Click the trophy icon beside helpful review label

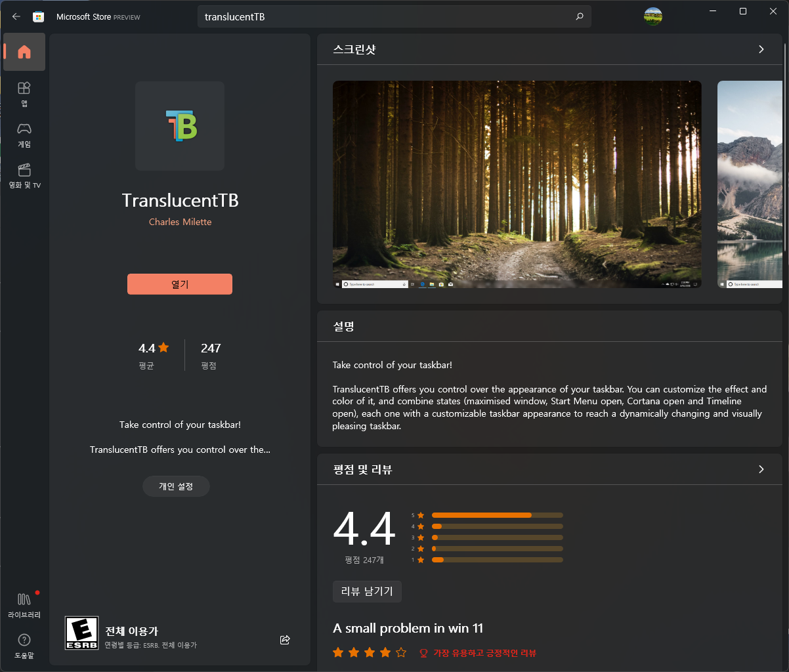(x=423, y=653)
